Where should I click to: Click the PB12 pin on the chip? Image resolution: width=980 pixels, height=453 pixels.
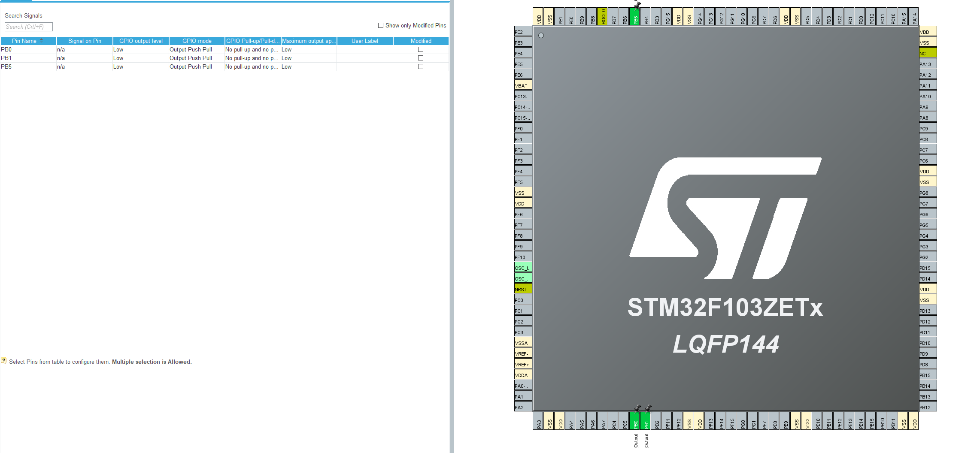click(x=928, y=407)
